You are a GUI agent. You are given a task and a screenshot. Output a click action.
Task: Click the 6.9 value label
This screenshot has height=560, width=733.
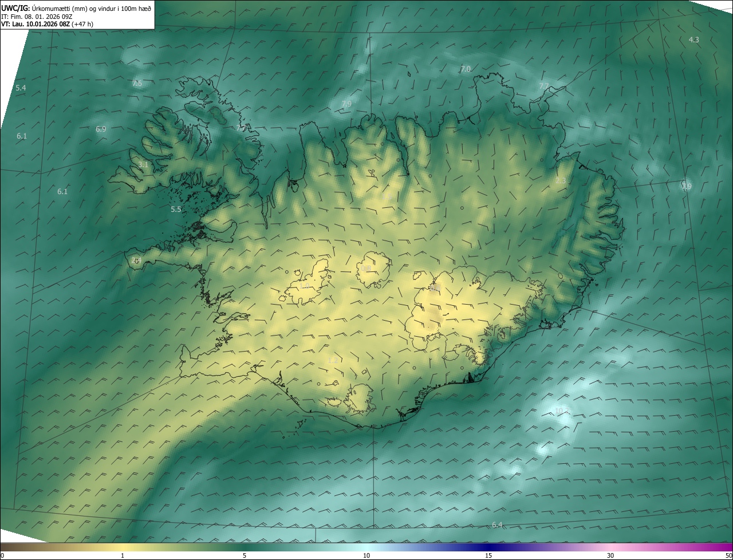101,129
